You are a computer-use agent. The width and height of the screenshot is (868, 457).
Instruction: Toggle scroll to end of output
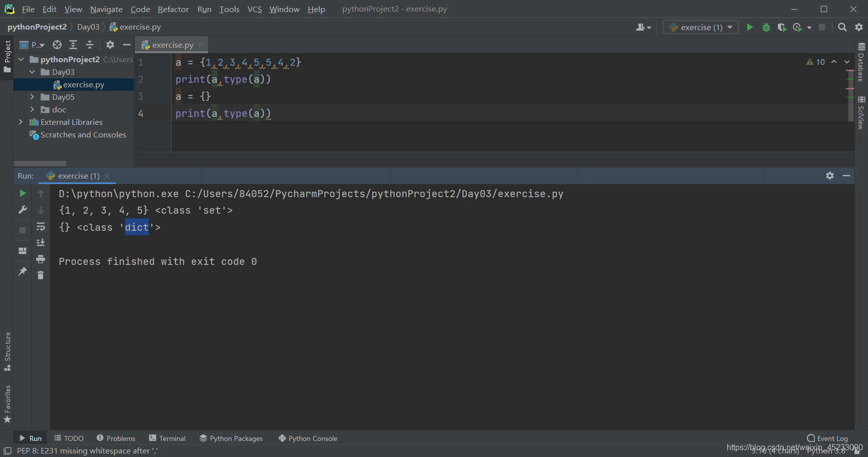point(41,242)
